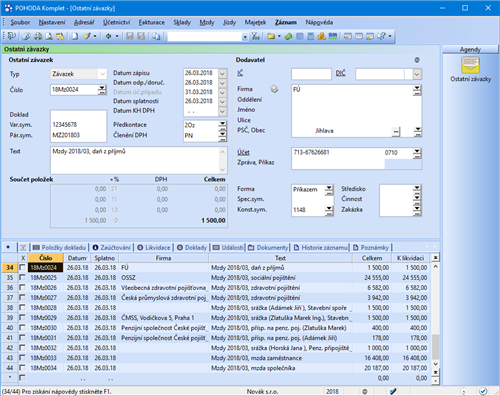Click the printer icon in the toolbar
The width and height of the screenshot is (500, 396).
click(38, 36)
